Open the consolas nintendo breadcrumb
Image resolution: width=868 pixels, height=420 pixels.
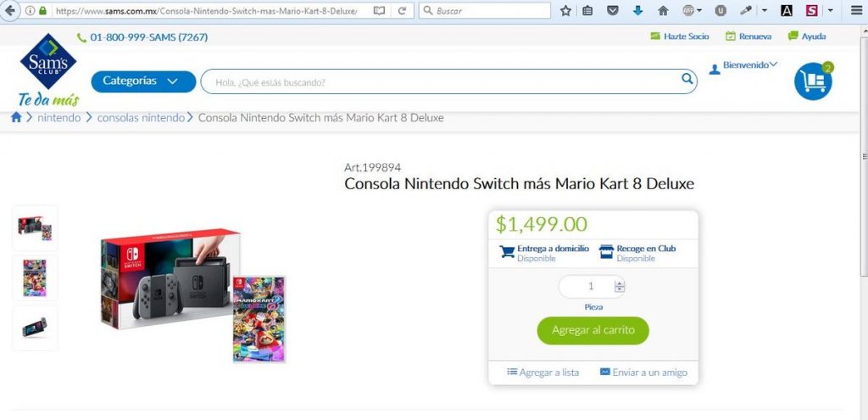click(x=141, y=118)
